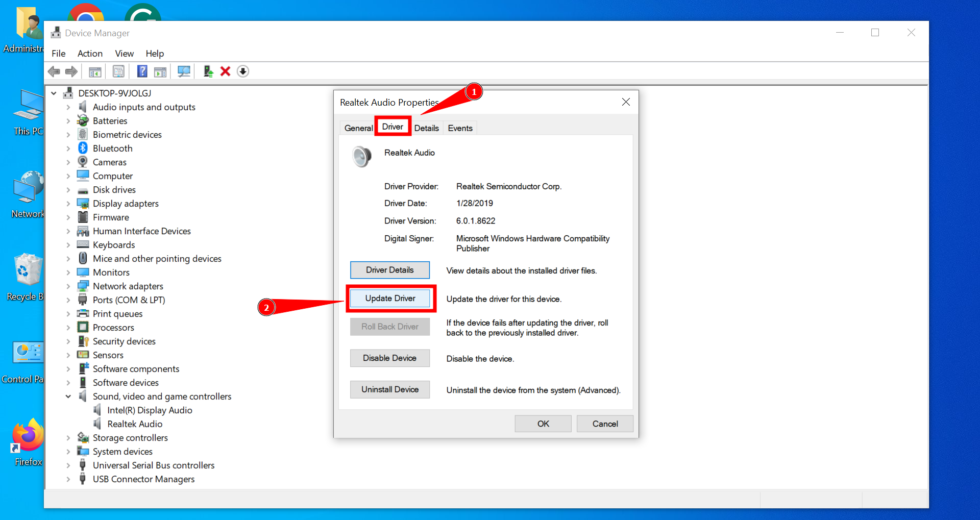Close the Realtek Audio Properties dialog
Screen dimensions: 980x520
[x=626, y=102]
